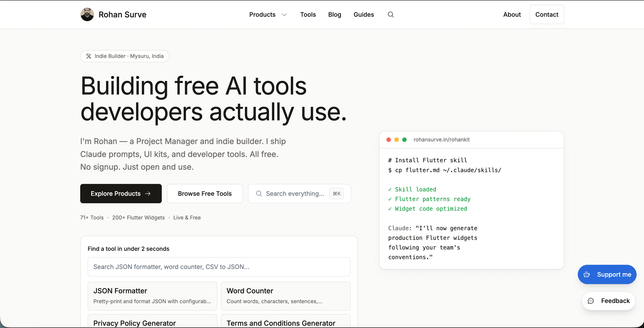This screenshot has width=644, height=328.
Task: Open the Blog nav item
Action: point(334,14)
